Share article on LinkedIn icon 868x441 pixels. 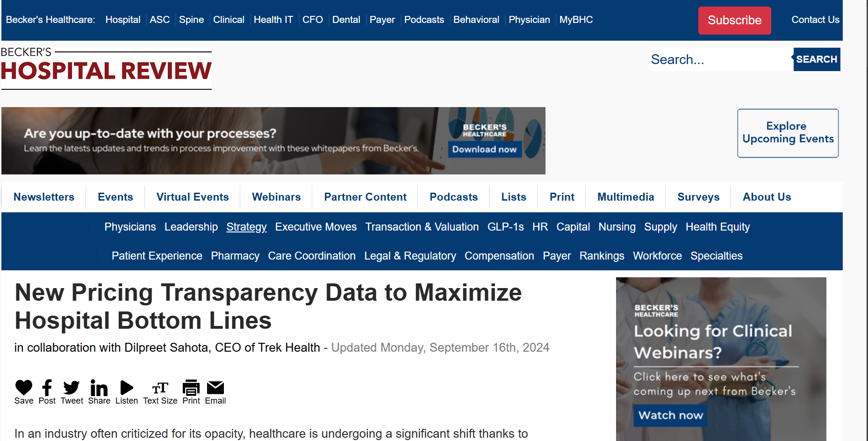click(x=99, y=387)
